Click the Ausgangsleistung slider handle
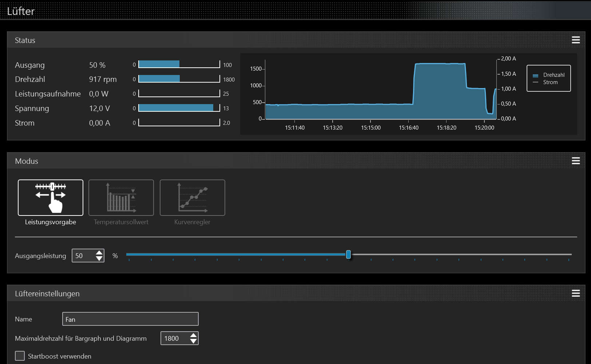The height and width of the screenshot is (364, 591). [x=348, y=254]
